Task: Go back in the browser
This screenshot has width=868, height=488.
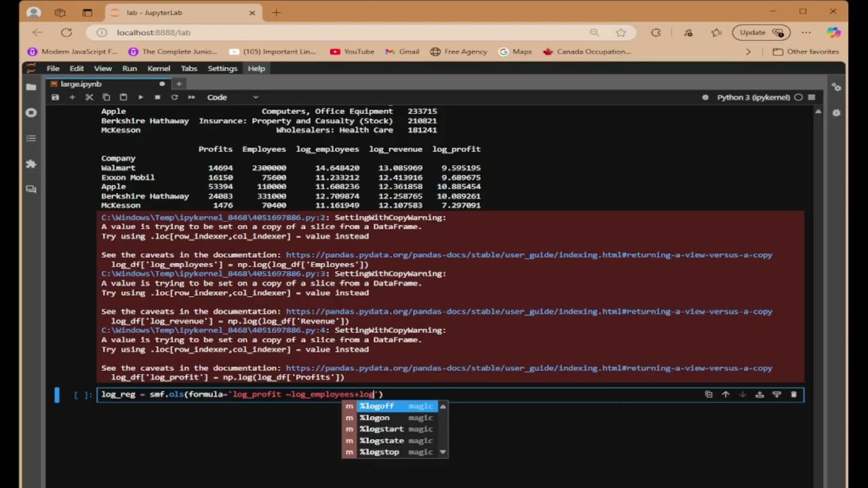Action: coord(37,33)
